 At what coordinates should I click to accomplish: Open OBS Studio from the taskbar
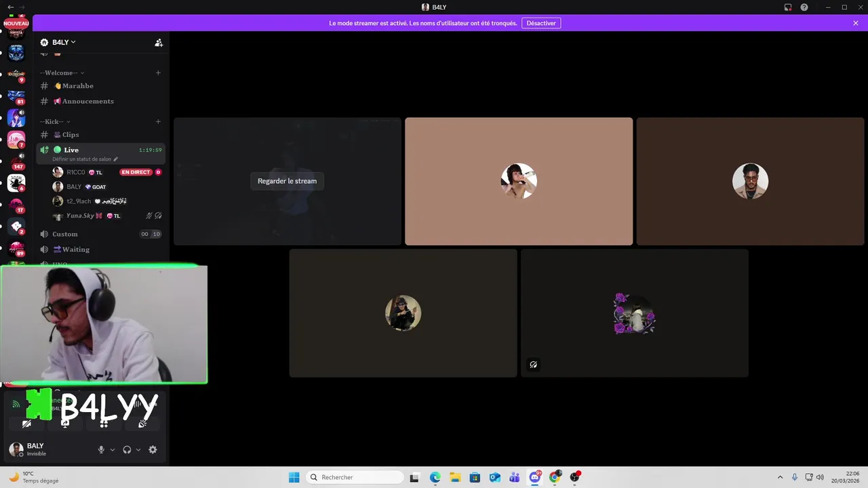coord(575,477)
